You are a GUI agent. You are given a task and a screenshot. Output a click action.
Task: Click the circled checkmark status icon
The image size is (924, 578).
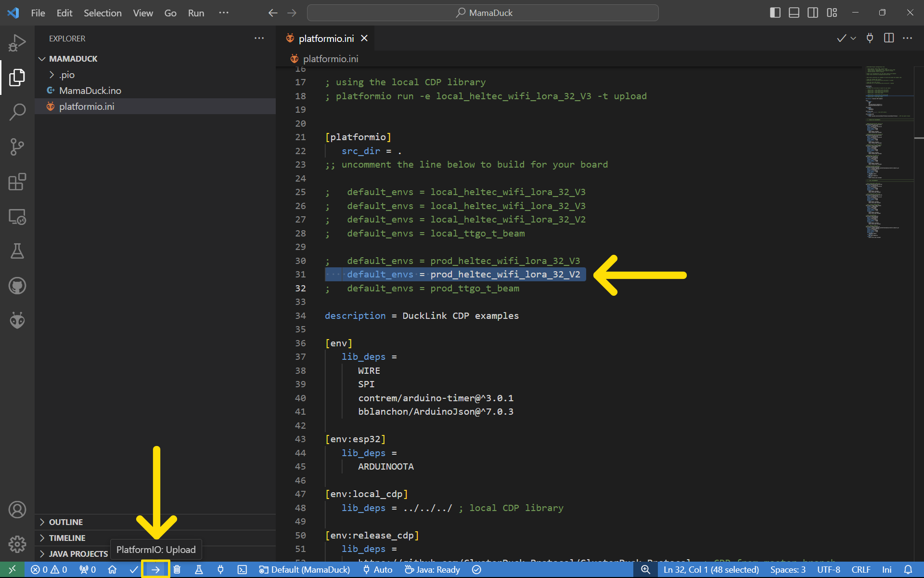476,570
